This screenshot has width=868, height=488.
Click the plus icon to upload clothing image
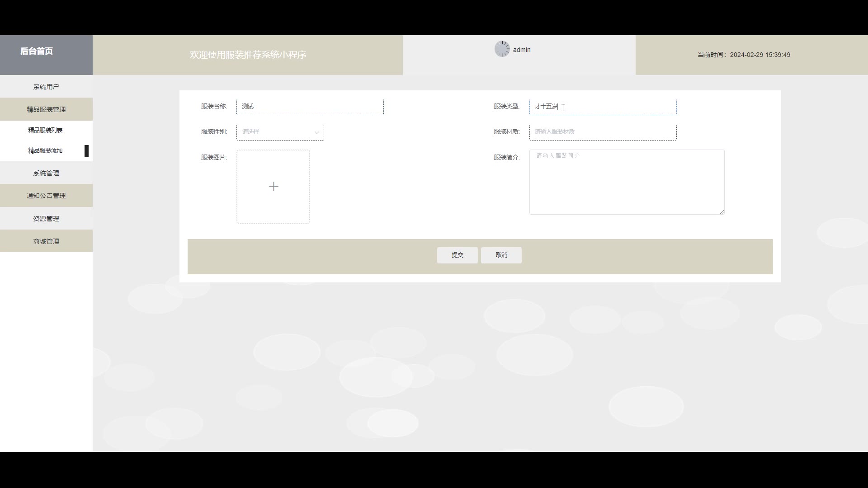point(273,187)
